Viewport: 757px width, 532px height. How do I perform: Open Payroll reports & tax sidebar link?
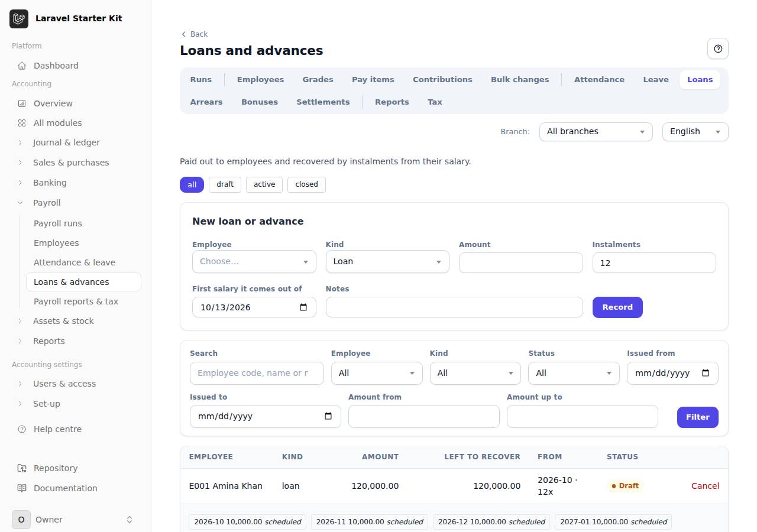click(83, 301)
